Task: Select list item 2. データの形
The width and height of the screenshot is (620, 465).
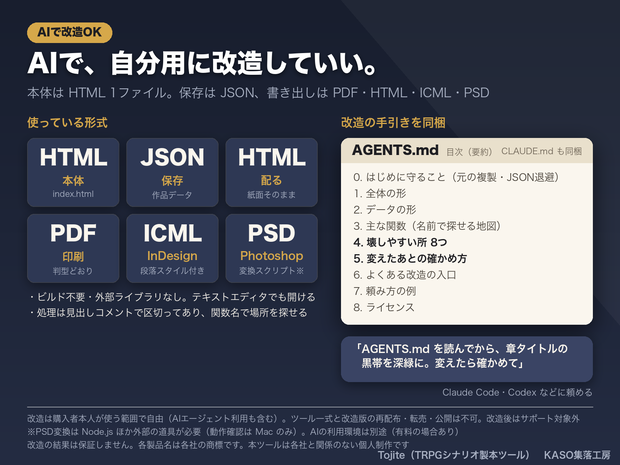Action: point(385,210)
